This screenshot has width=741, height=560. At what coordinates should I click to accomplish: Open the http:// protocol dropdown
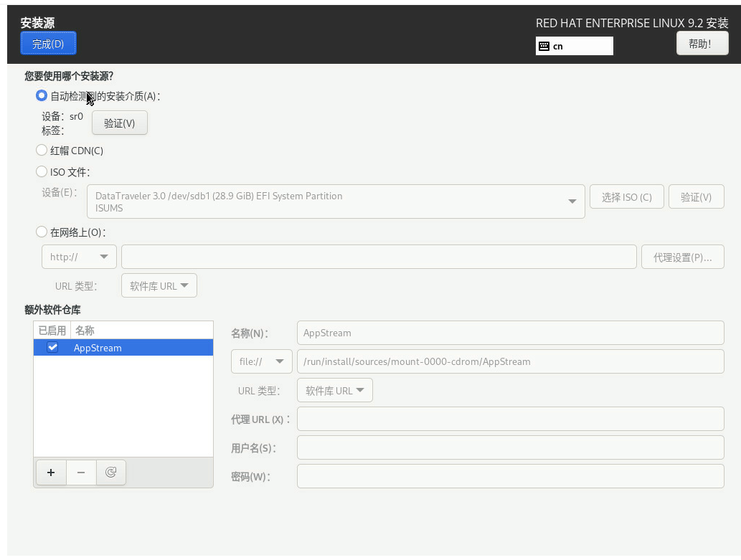coord(79,257)
